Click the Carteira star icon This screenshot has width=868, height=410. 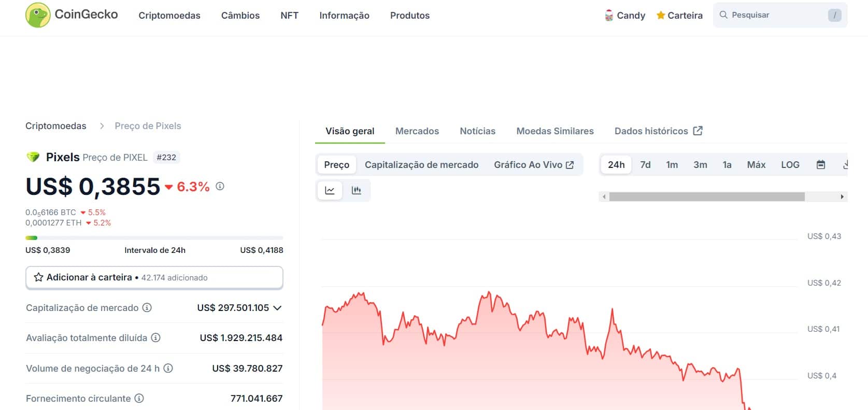661,16
